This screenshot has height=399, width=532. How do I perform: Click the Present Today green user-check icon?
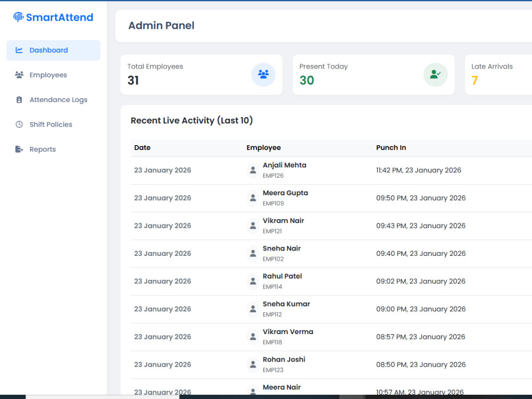(x=435, y=74)
